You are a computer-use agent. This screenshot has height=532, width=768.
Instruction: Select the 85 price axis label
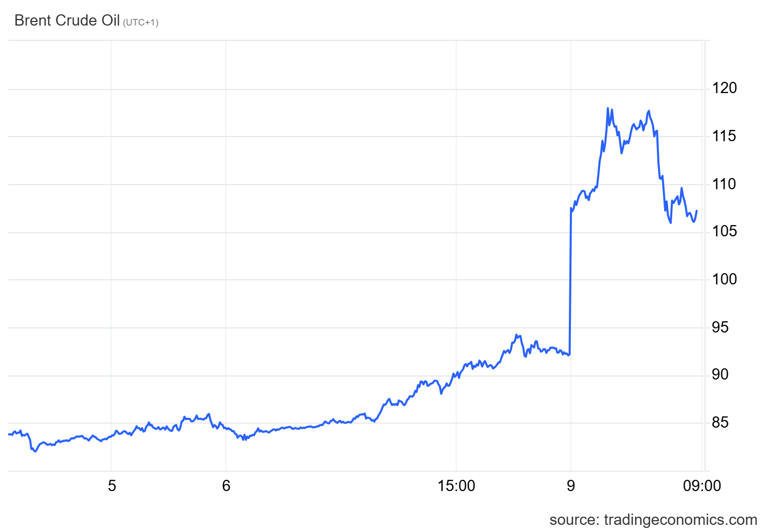(720, 423)
